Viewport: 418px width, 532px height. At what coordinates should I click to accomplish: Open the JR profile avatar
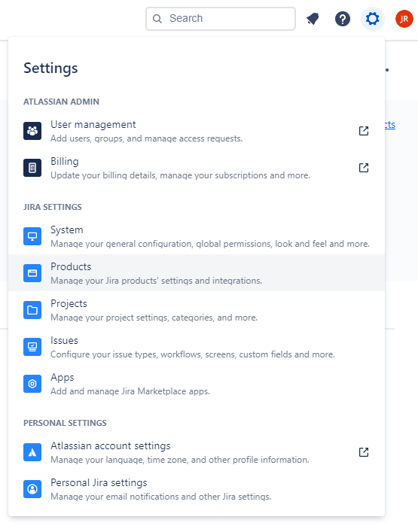(404, 19)
